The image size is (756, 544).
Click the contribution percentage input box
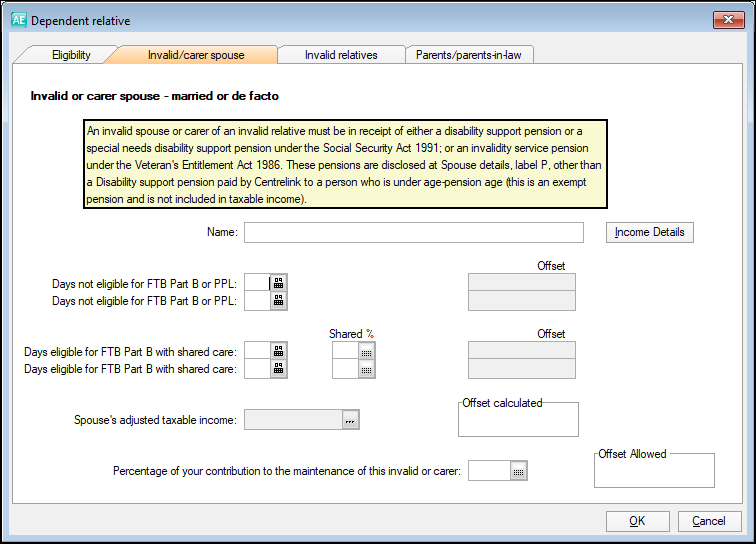[488, 471]
